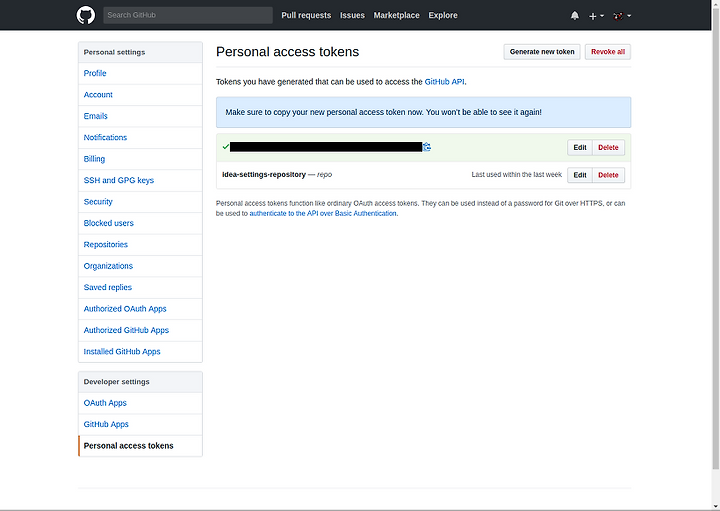
Task: Delete the newly generated token
Action: pyautogui.click(x=608, y=147)
